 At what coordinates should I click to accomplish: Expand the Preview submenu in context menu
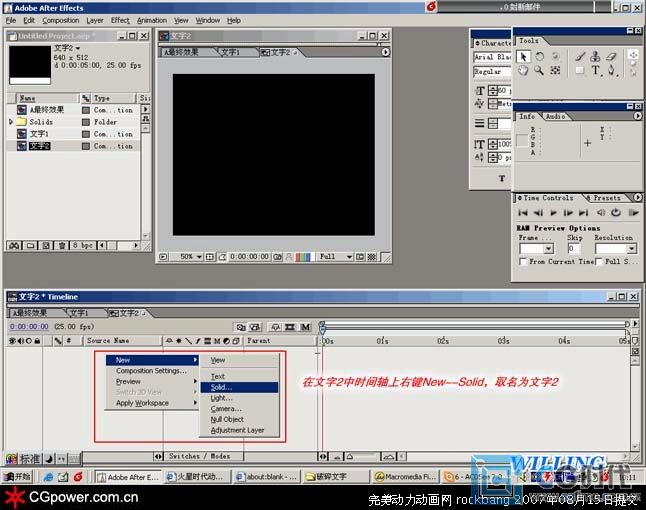click(152, 381)
